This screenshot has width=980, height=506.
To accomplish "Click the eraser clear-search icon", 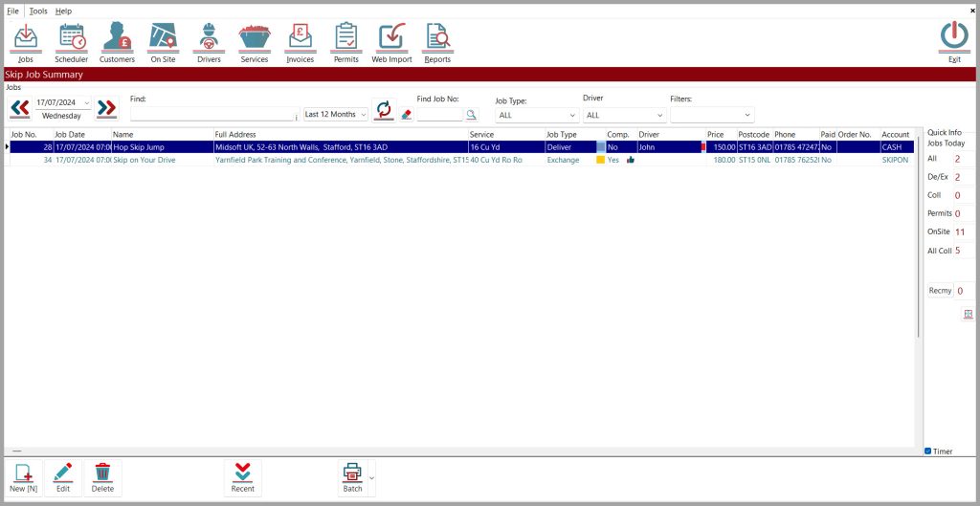I will (406, 115).
